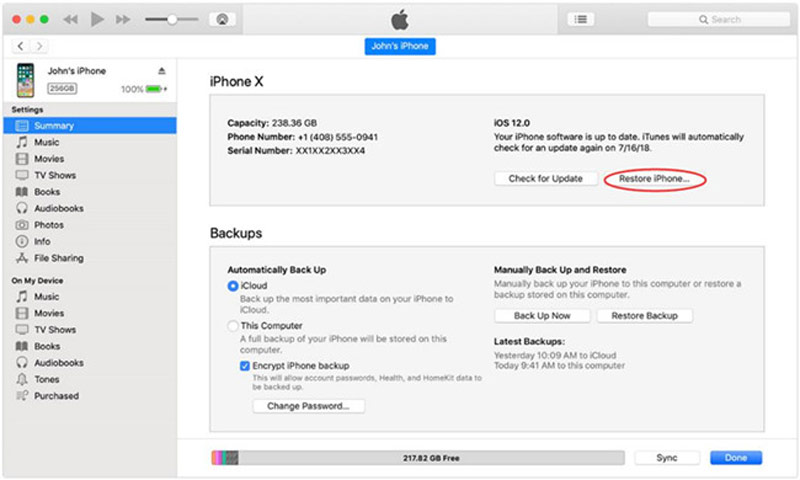Click the Search input field

pyautogui.click(x=715, y=19)
